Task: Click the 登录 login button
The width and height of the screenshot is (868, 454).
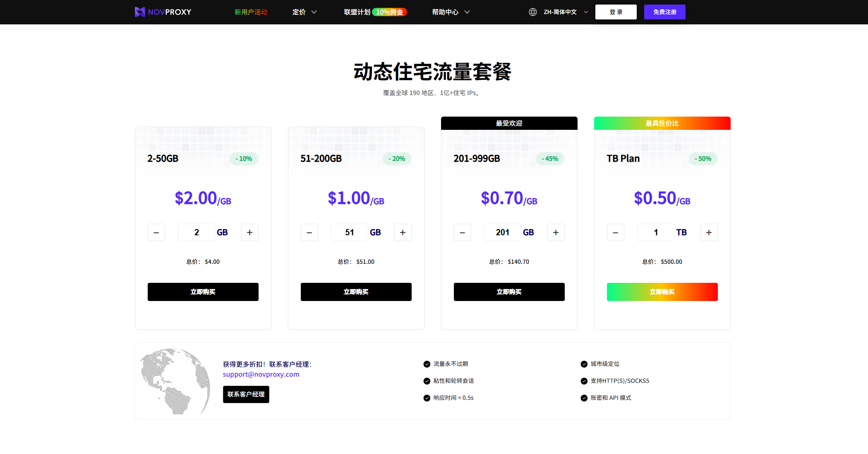Action: click(x=616, y=12)
